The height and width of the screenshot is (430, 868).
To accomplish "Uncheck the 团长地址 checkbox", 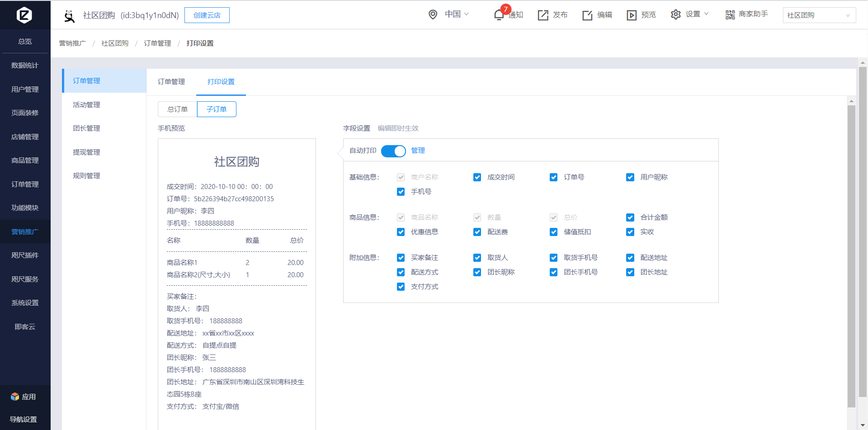I will coord(630,272).
